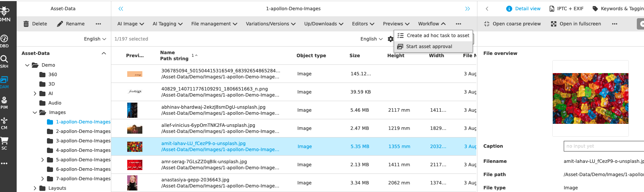Open the DAM module in sidebar

4,82
